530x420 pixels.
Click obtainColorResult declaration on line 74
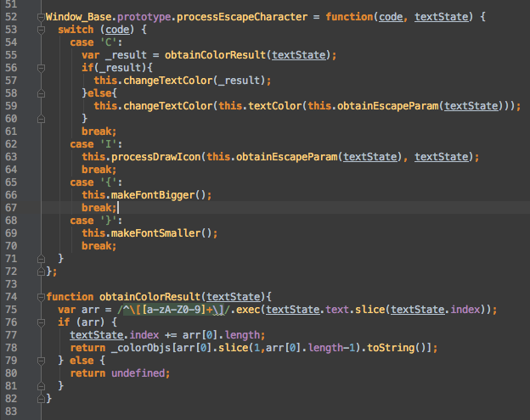pos(149,297)
